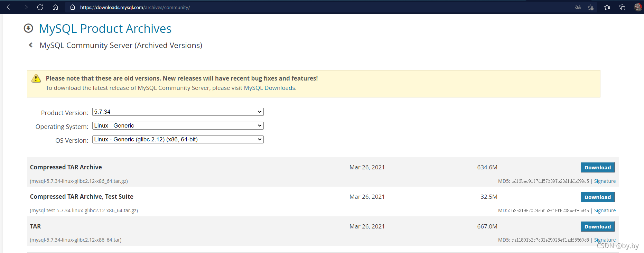Open the read aloud / translate icon
The height and width of the screenshot is (253, 644).
point(578,7)
